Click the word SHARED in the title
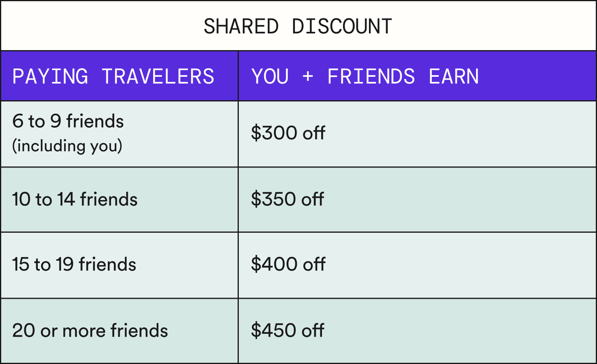 241,27
